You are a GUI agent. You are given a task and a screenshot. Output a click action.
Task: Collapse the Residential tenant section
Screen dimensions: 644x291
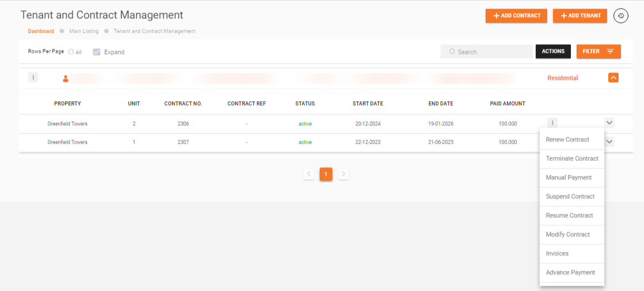point(613,78)
